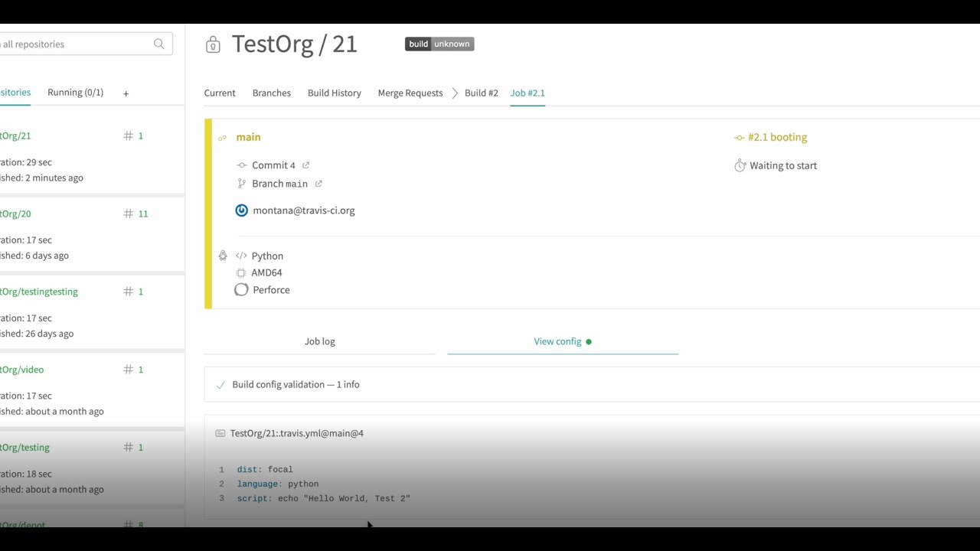
Task: Click the branch icon before Branch main
Action: (242, 184)
